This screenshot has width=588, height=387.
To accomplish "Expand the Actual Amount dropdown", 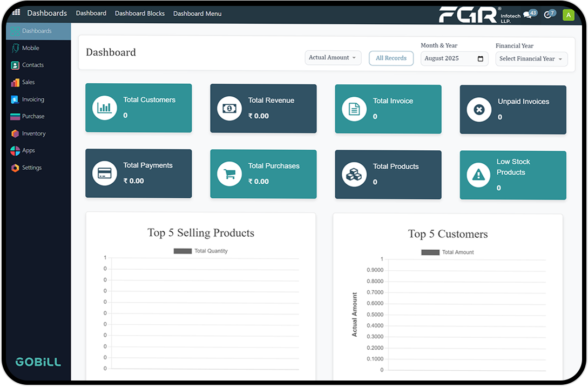I will pyautogui.click(x=333, y=58).
